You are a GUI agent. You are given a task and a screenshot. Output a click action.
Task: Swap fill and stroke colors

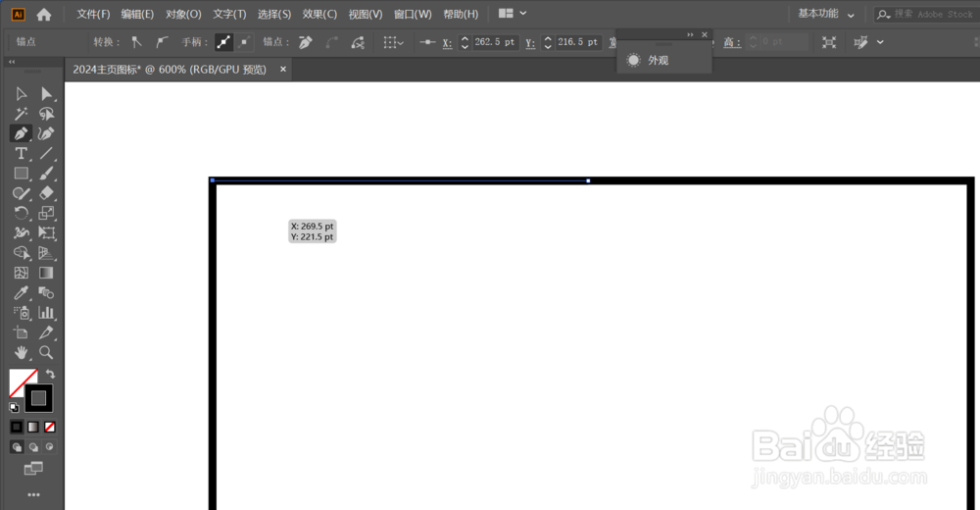point(50,375)
